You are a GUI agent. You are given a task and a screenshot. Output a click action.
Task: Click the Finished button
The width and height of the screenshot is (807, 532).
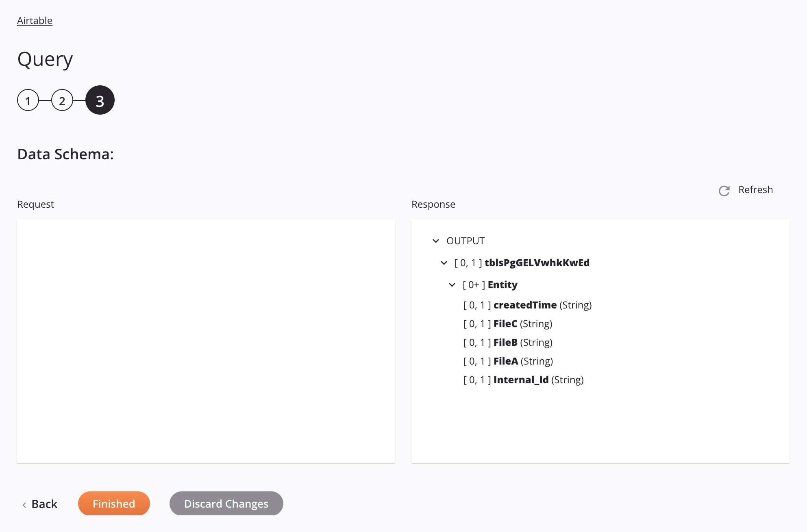[x=113, y=503]
